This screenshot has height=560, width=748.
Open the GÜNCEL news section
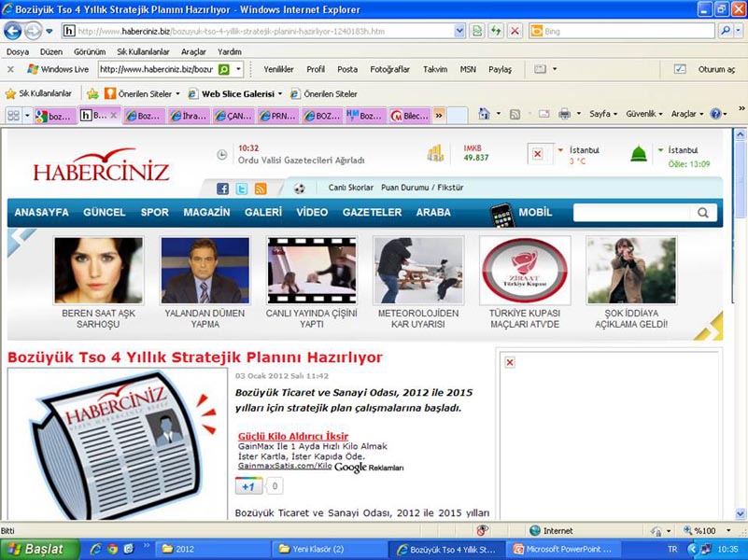tap(105, 213)
